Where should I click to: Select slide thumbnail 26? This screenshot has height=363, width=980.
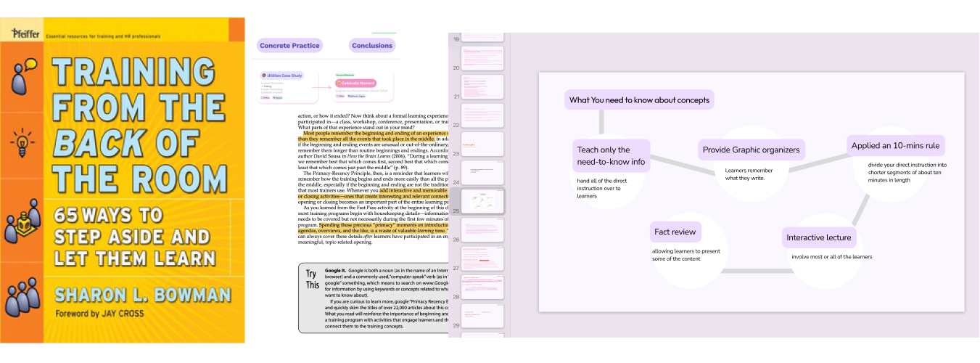[484, 230]
